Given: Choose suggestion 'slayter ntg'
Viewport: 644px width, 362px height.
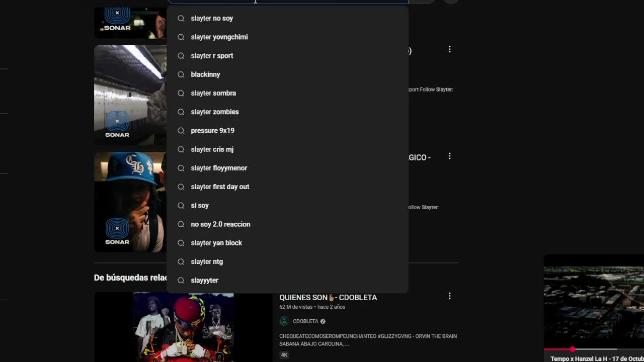Looking at the screenshot, I should coord(287,261).
